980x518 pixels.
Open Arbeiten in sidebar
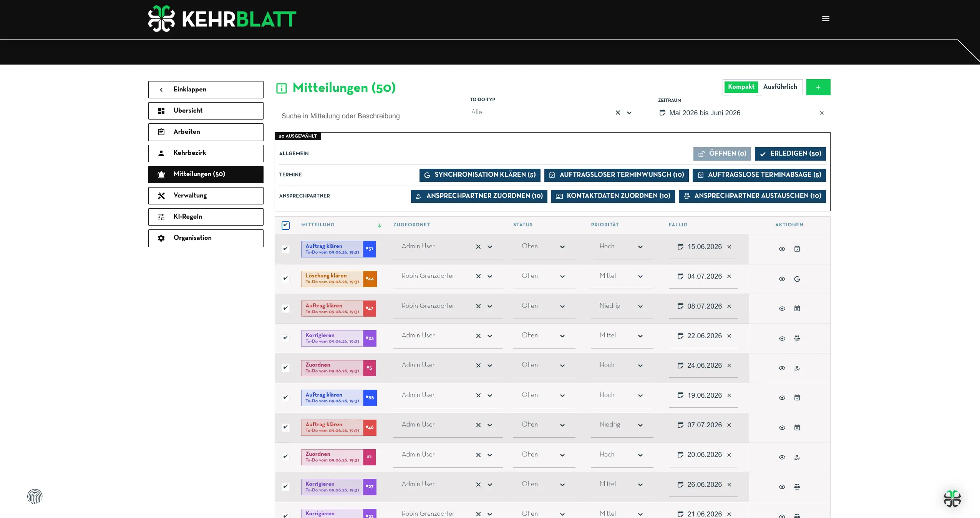[x=206, y=132]
